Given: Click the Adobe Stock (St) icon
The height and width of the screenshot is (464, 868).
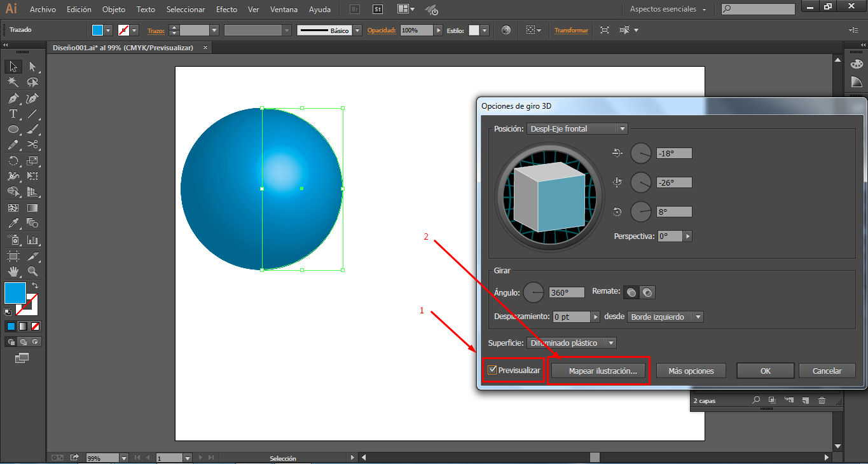Looking at the screenshot, I should point(378,10).
